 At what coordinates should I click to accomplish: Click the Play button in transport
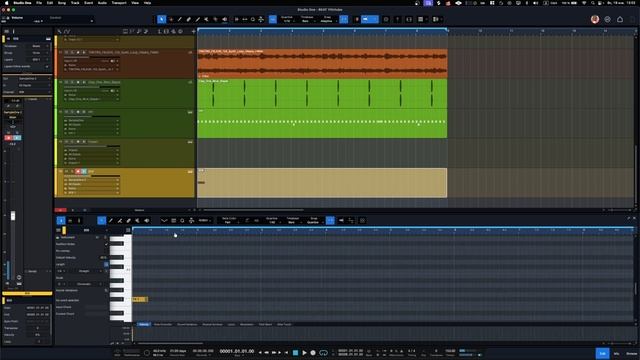coord(304,353)
